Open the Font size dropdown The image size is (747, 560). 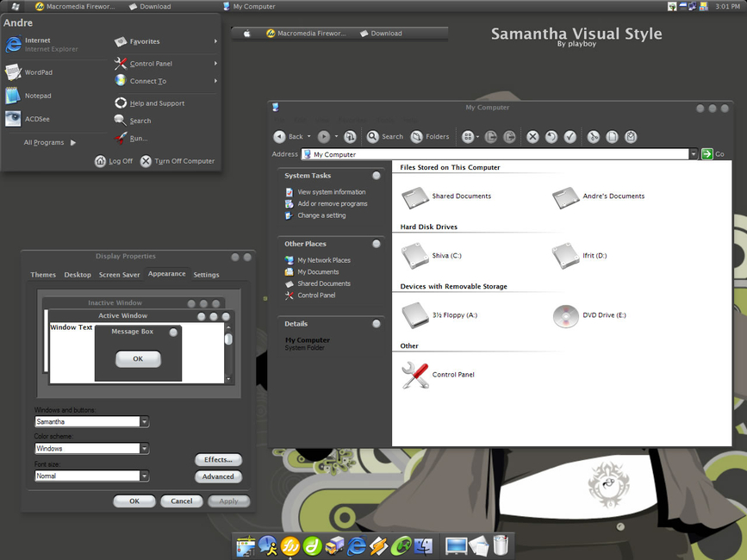coord(145,476)
